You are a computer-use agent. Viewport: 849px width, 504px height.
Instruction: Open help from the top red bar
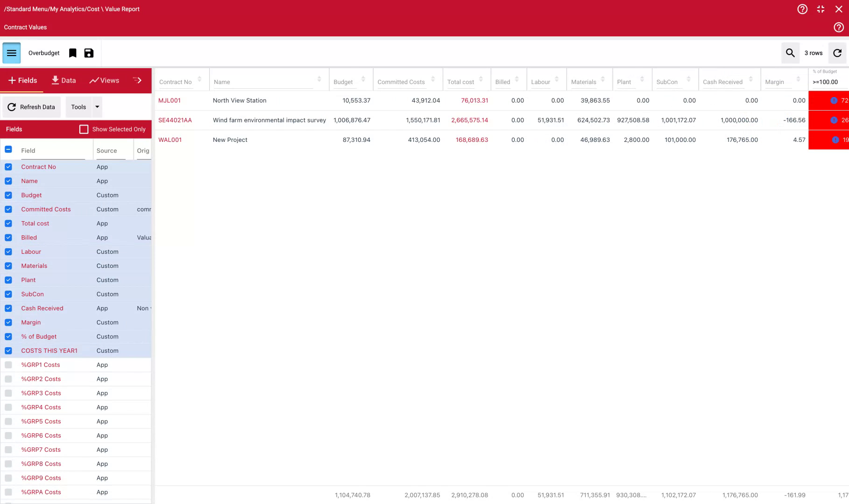[x=802, y=9]
